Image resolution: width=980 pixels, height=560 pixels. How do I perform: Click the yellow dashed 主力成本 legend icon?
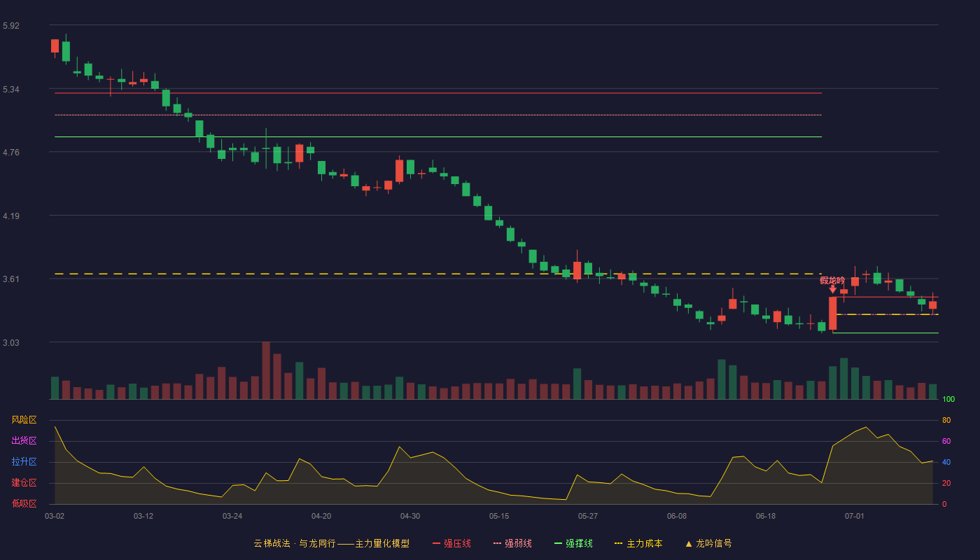click(619, 543)
